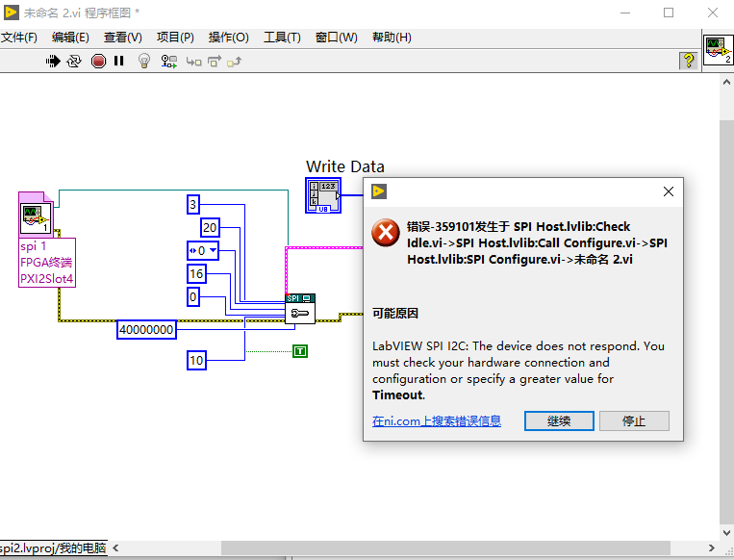The height and width of the screenshot is (560, 734).
Task: Open the 查看(V) menu
Action: [x=122, y=38]
